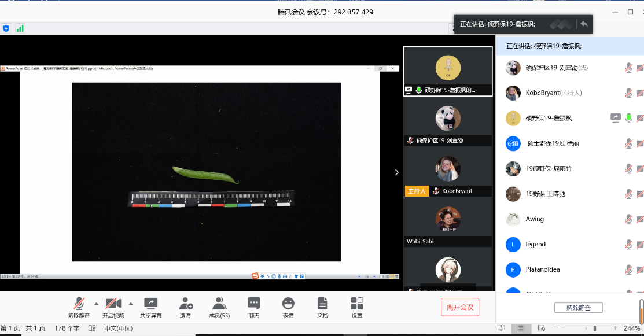Viewport: 644px width, 336px height.
Task: Open the 表情 emoji reactions
Action: coord(288,303)
